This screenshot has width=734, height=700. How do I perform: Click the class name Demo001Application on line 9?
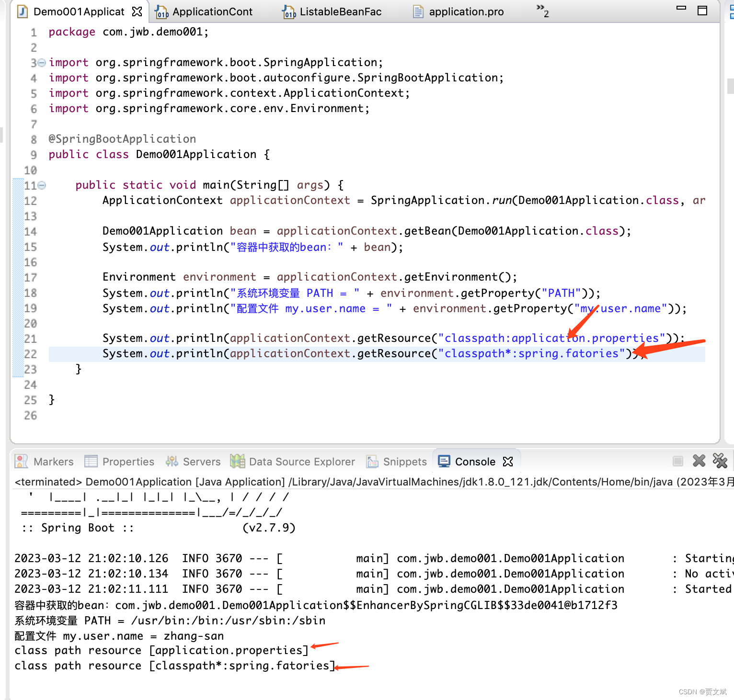pos(196,155)
